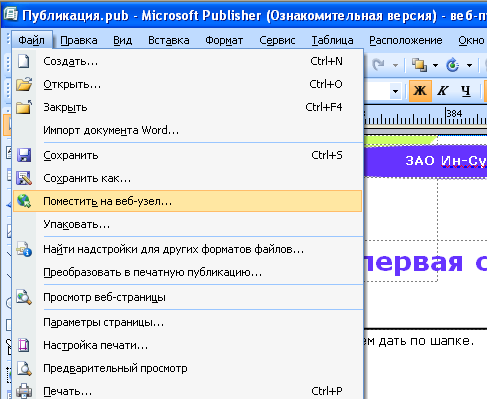Click the printer icon by Печать
Viewport: 487px width, 399px height.
pyautogui.click(x=24, y=391)
